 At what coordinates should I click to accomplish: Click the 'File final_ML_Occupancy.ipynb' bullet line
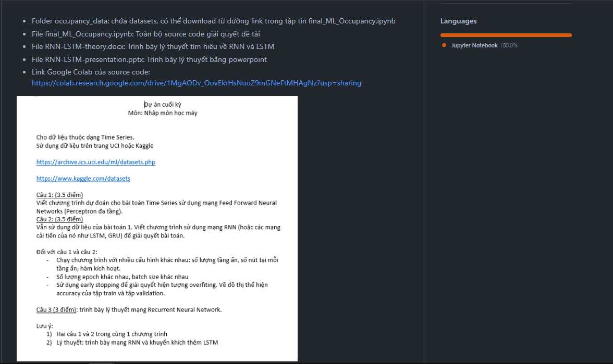(x=145, y=34)
